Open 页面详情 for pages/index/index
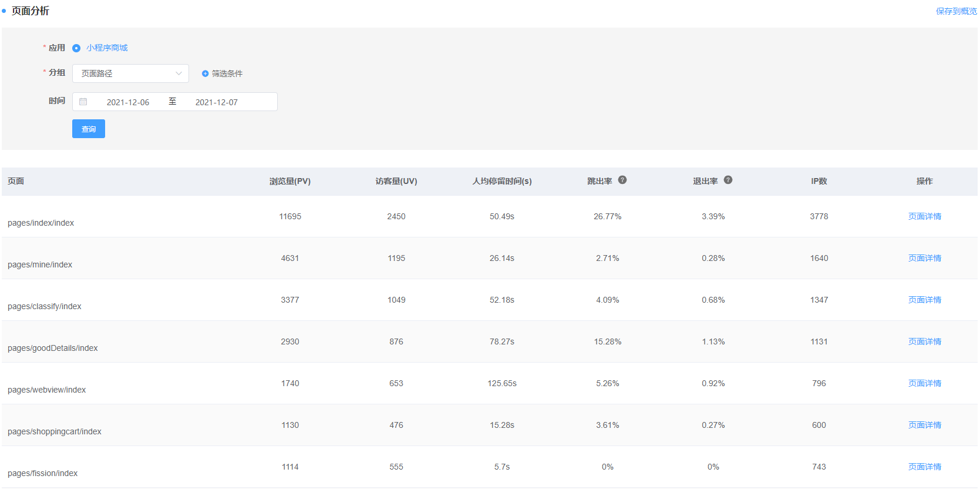Image resolution: width=980 pixels, height=489 pixels. coord(925,216)
